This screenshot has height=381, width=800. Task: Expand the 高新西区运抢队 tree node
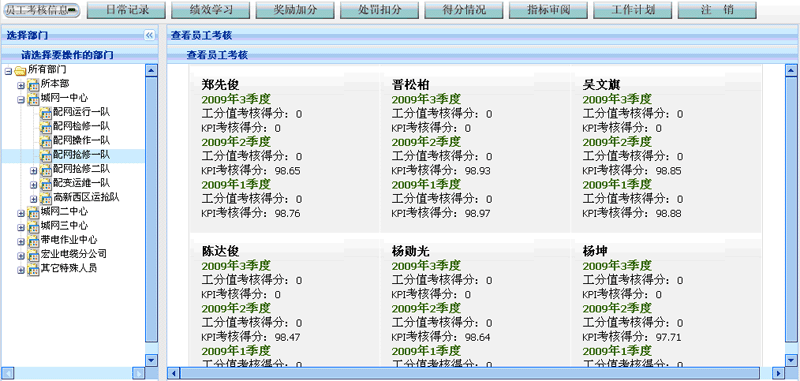click(34, 199)
